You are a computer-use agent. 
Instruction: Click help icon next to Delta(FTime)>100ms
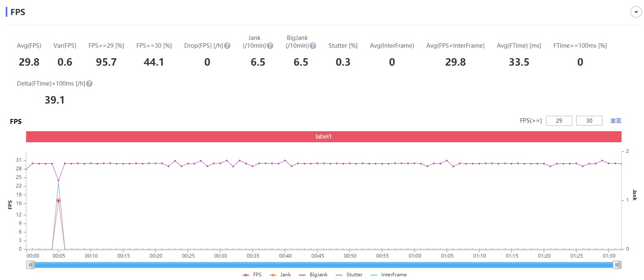click(89, 84)
